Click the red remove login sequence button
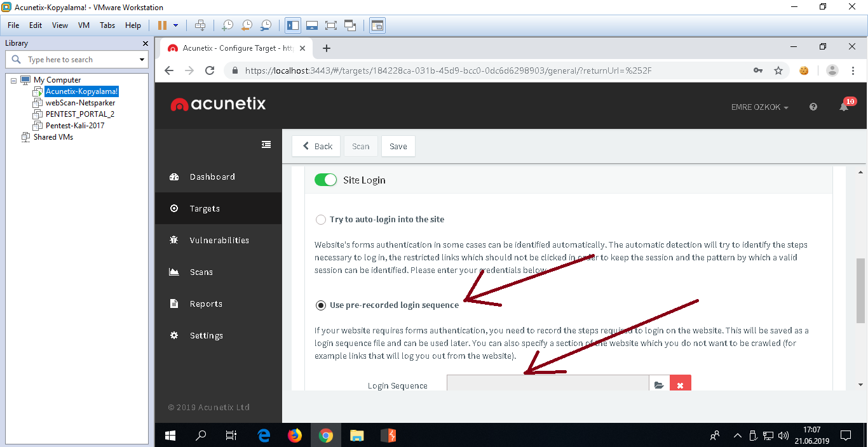 point(680,385)
